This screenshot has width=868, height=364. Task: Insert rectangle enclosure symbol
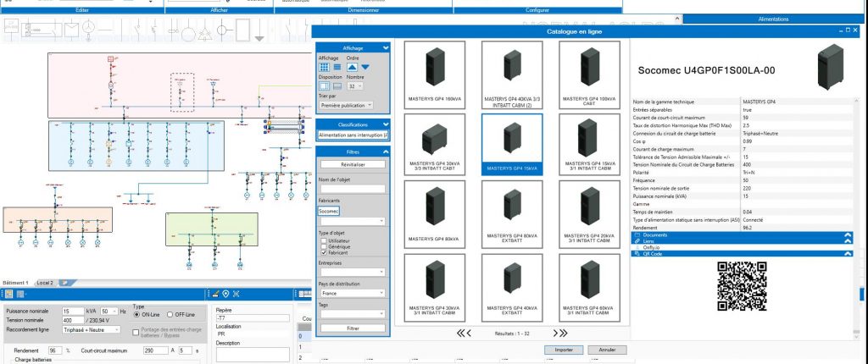(x=242, y=30)
